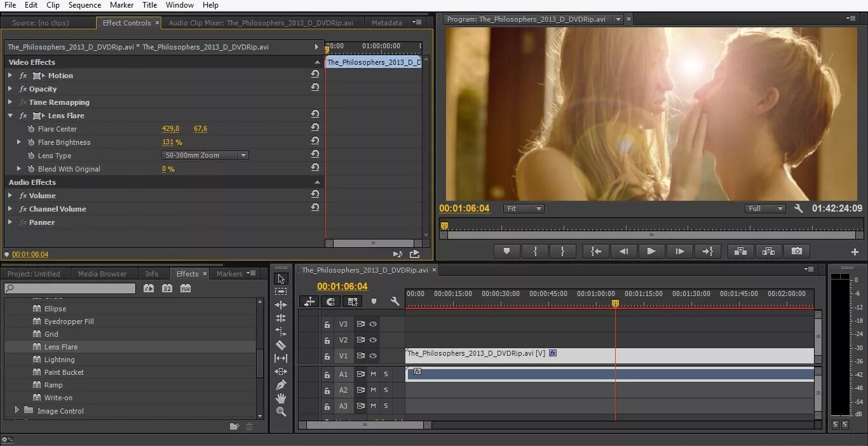
Task: Click Export Frame camera button
Action: coord(797,252)
